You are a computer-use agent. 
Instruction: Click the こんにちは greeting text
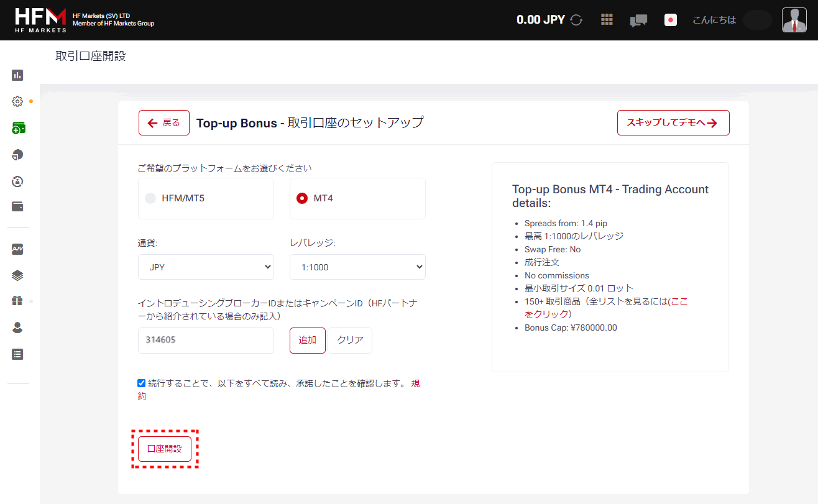pos(714,20)
